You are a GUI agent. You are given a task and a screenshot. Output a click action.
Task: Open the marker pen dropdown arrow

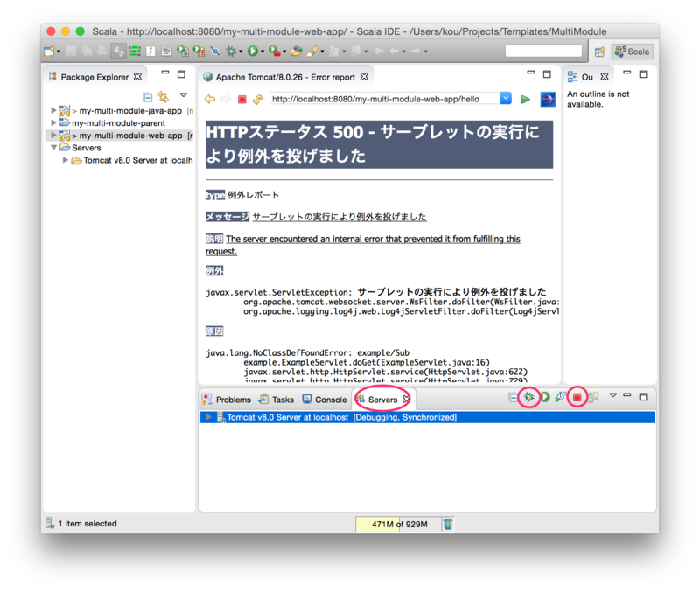322,52
